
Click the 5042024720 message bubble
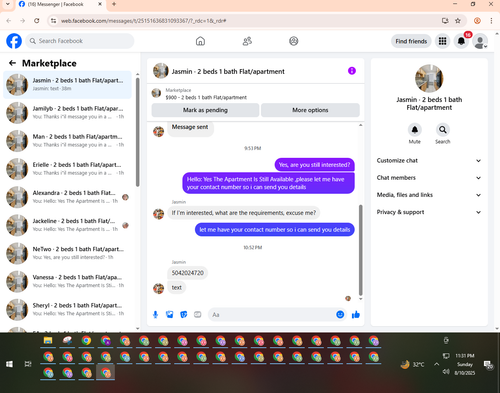coord(188,273)
